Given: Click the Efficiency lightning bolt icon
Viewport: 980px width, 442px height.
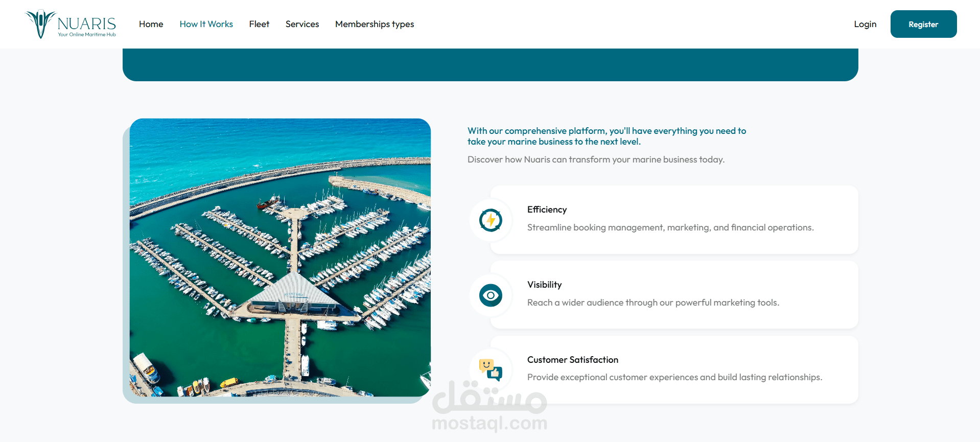Looking at the screenshot, I should (x=491, y=220).
